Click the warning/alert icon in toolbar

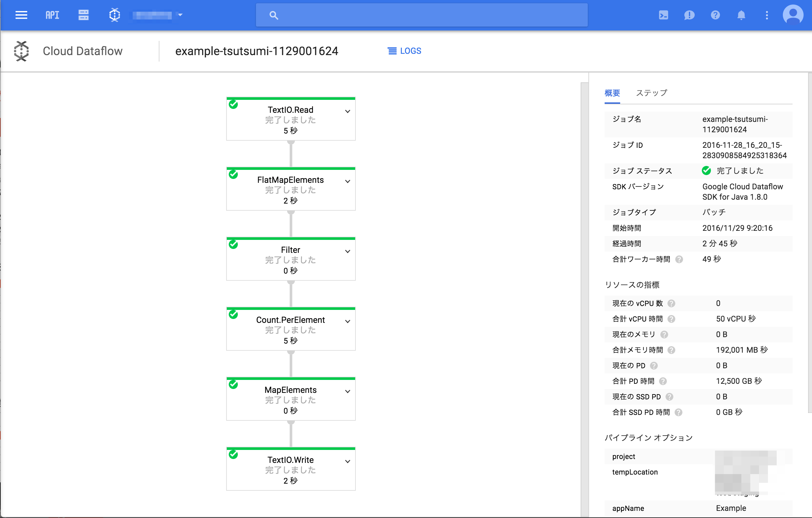(689, 15)
